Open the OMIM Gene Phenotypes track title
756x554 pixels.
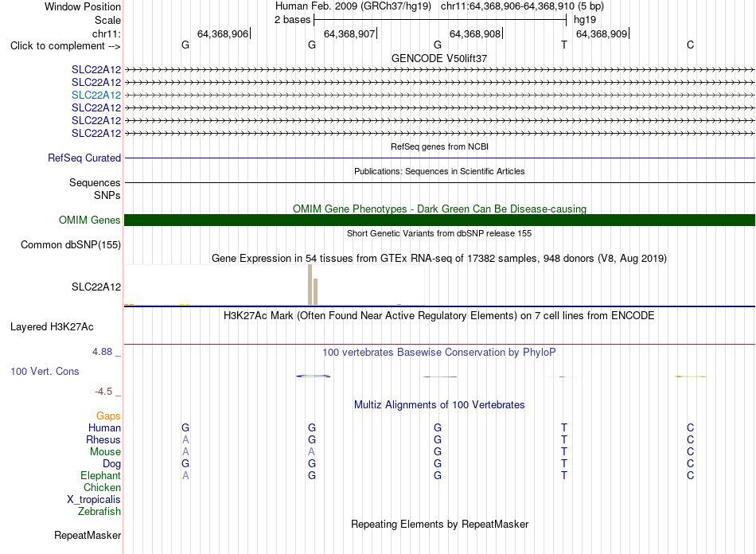(x=439, y=209)
